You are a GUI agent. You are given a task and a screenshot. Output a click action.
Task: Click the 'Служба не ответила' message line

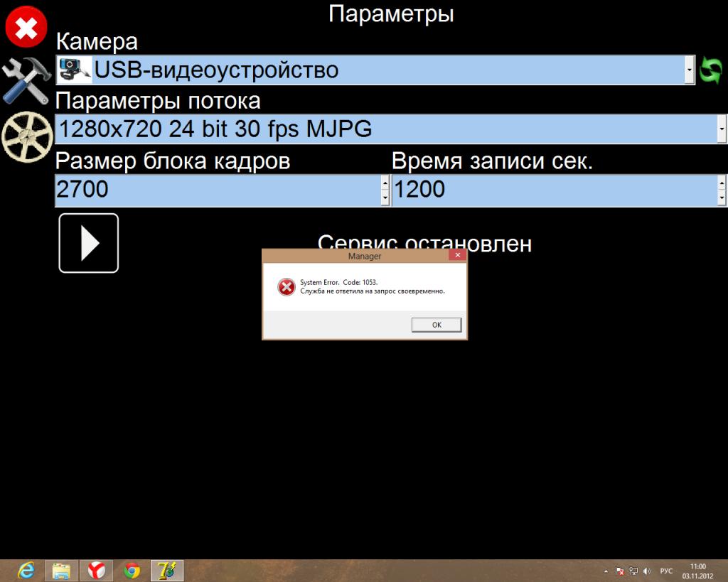pos(373,291)
